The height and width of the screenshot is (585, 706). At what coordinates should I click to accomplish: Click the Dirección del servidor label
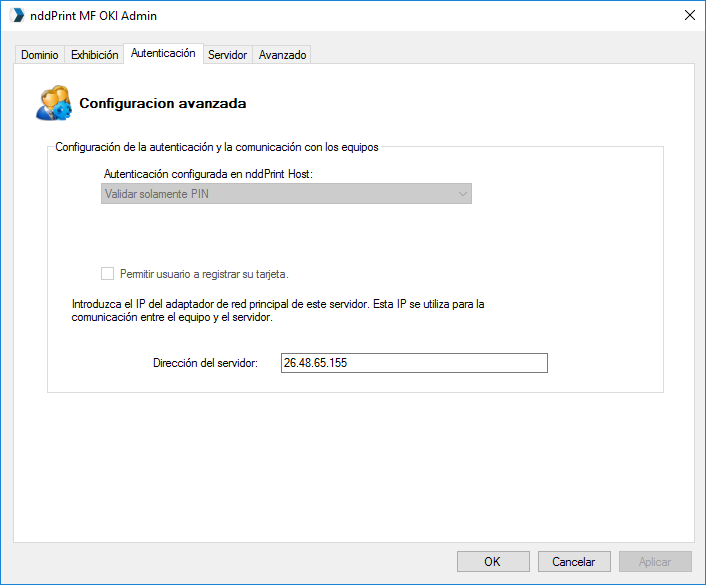205,363
